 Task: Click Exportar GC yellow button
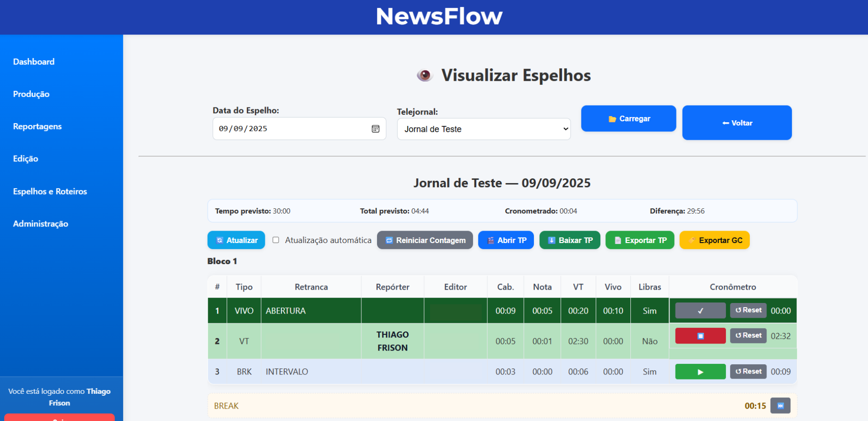[714, 240]
